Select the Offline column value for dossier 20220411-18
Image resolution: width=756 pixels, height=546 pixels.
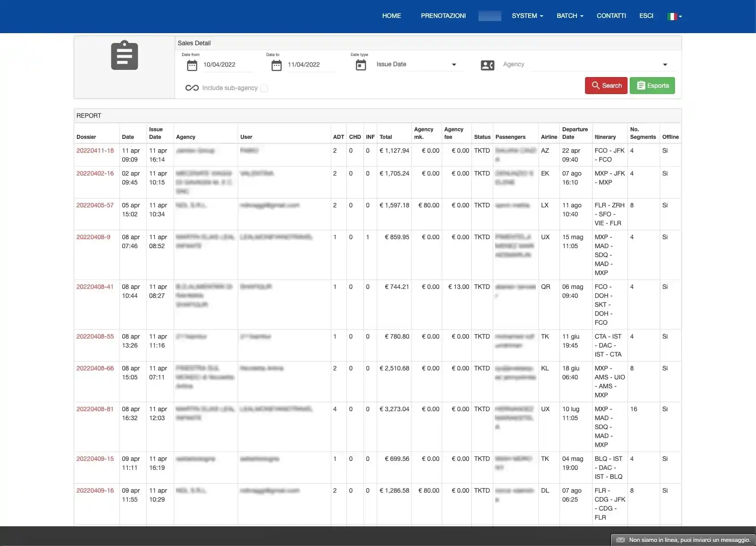point(665,151)
